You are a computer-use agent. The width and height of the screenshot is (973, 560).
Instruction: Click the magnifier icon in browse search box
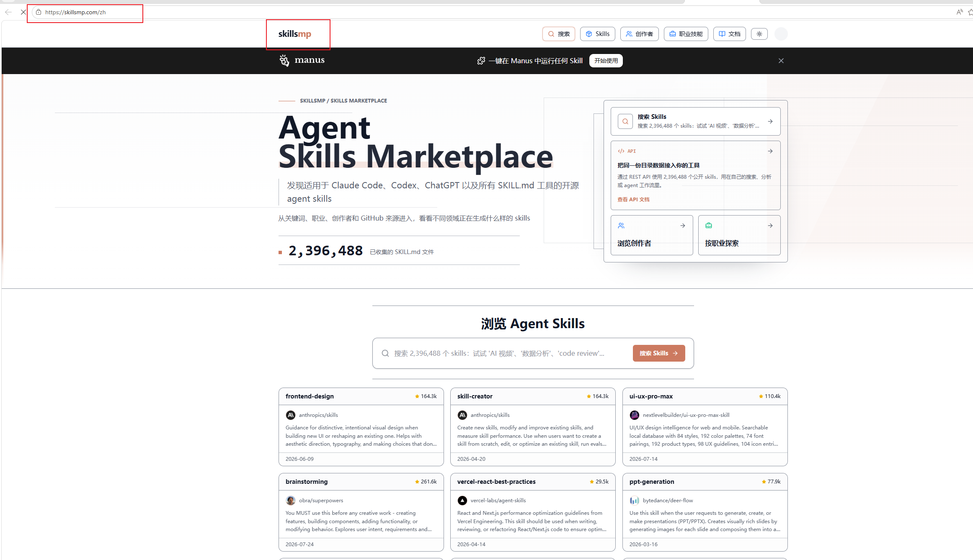385,353
